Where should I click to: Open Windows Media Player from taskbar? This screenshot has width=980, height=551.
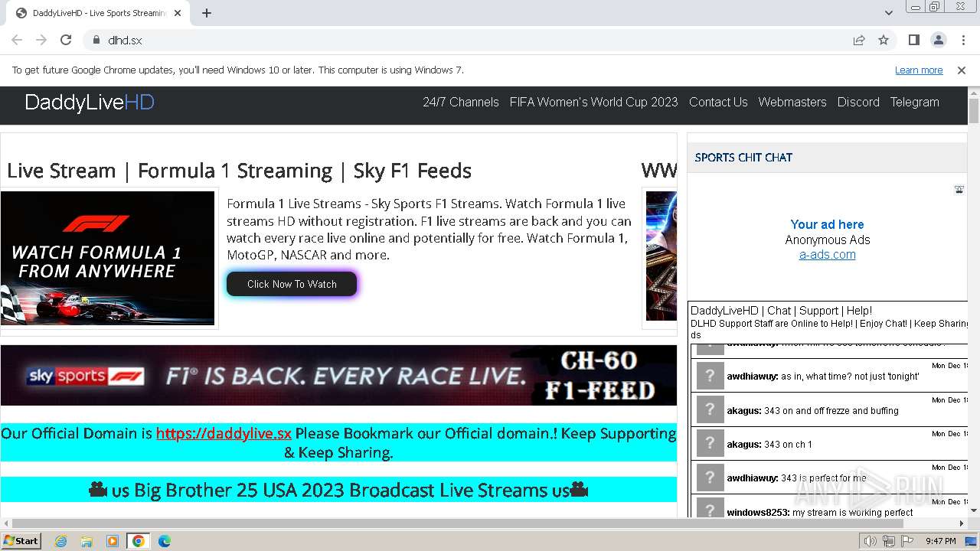tap(113, 541)
